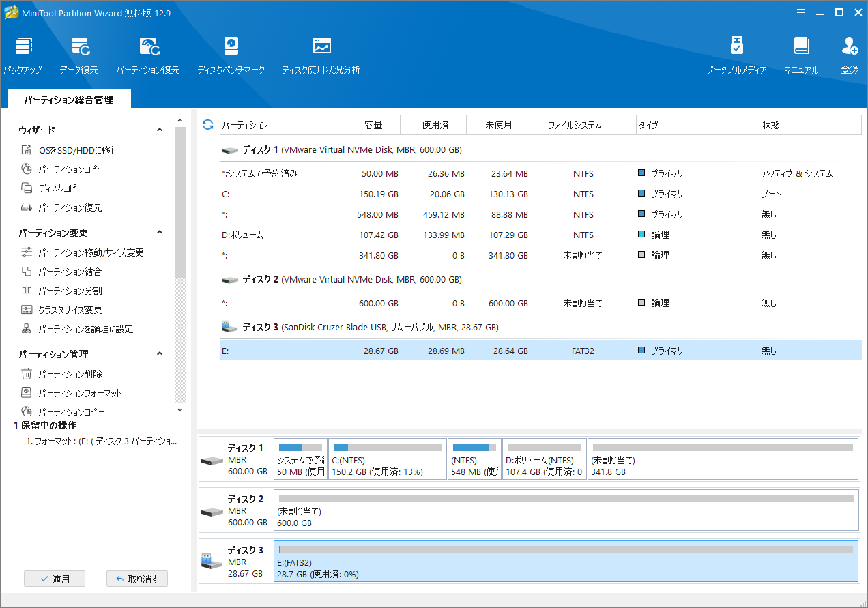Select the C: partition row
The width and height of the screenshot is (868, 608).
[540, 194]
